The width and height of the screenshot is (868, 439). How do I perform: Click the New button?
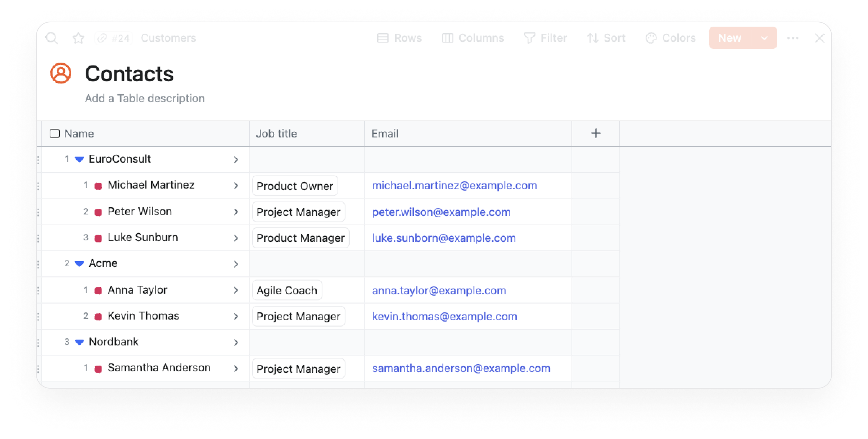(x=730, y=38)
